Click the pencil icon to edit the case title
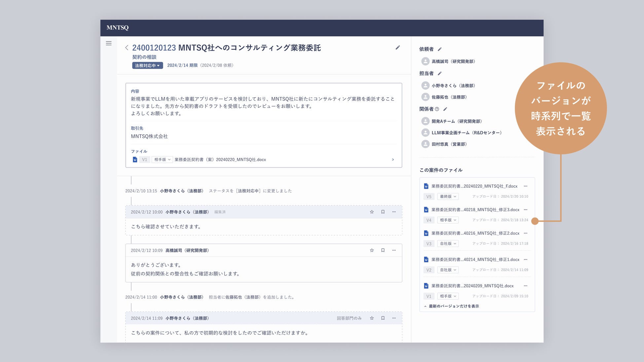The width and height of the screenshot is (644, 362). (398, 48)
